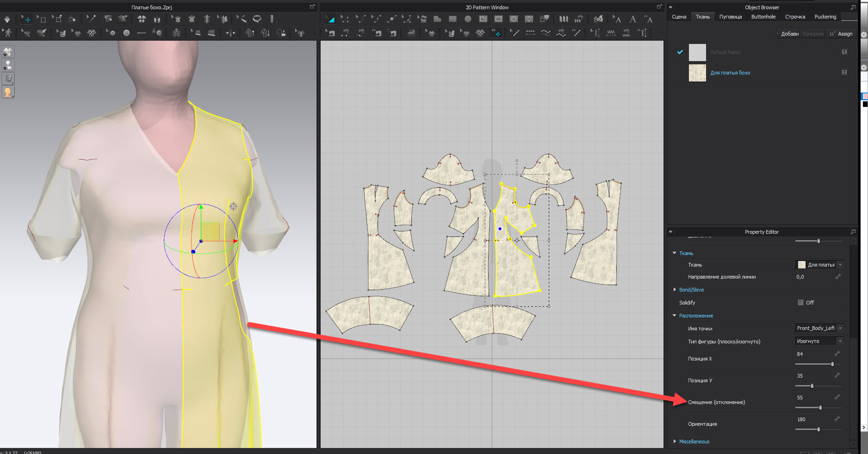Enable the Solidify Off checkbox
The height and width of the screenshot is (454, 868).
click(800, 303)
